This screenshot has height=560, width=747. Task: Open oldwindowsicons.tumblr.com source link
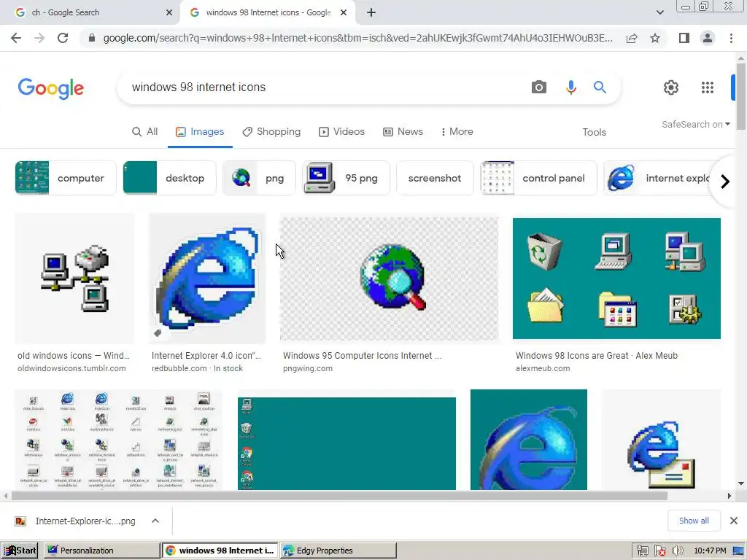click(71, 368)
